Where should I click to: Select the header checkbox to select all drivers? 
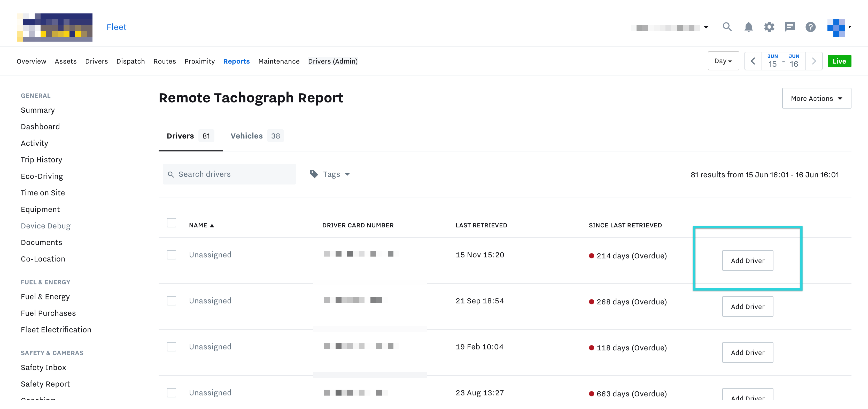172,223
